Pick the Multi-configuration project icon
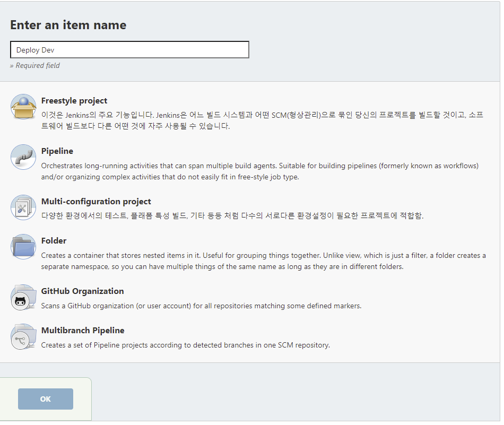Viewport: 504px width, 425px height. pyautogui.click(x=23, y=207)
